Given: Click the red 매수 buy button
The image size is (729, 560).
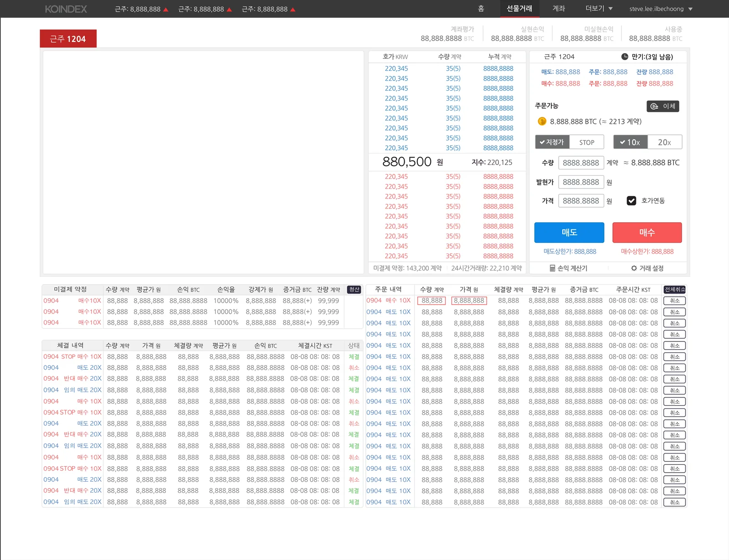Looking at the screenshot, I should (647, 232).
